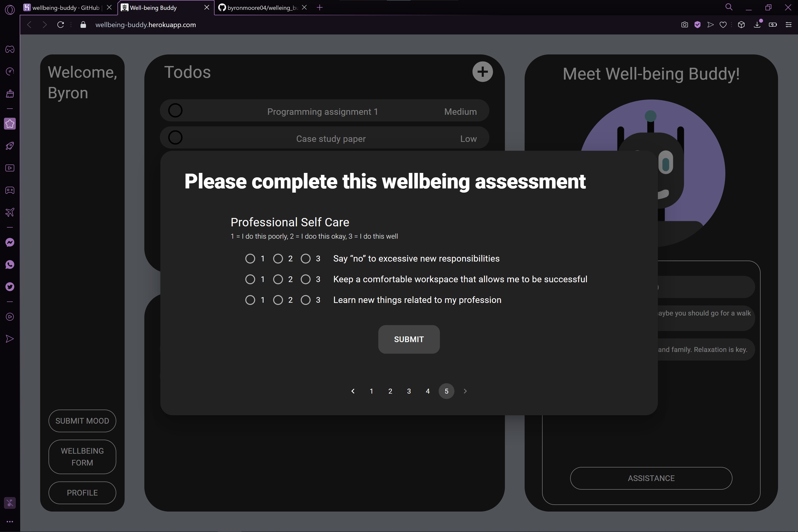Open the browser downloads icon
Viewport: 798px width, 532px height.
pos(757,25)
